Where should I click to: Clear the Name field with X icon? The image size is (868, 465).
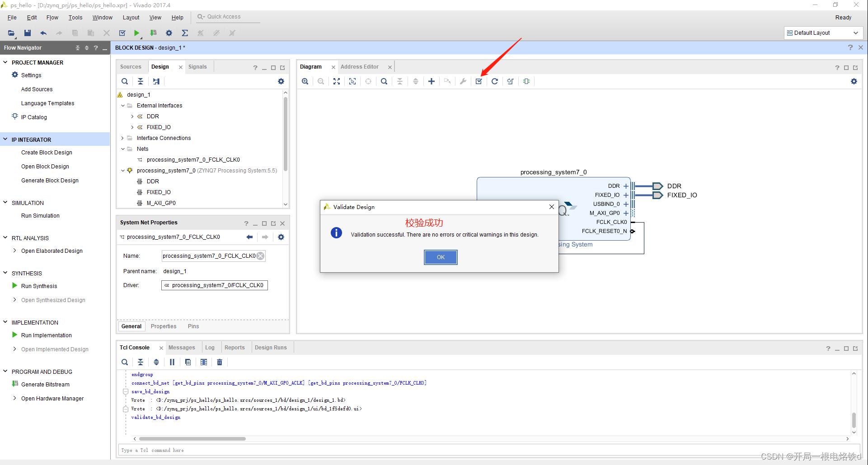(x=261, y=256)
